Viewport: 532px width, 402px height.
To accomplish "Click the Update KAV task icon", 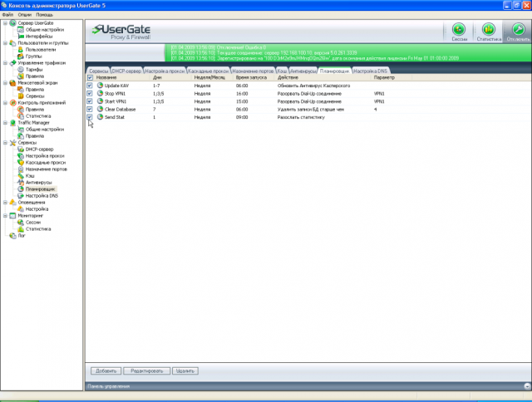I will (x=100, y=86).
